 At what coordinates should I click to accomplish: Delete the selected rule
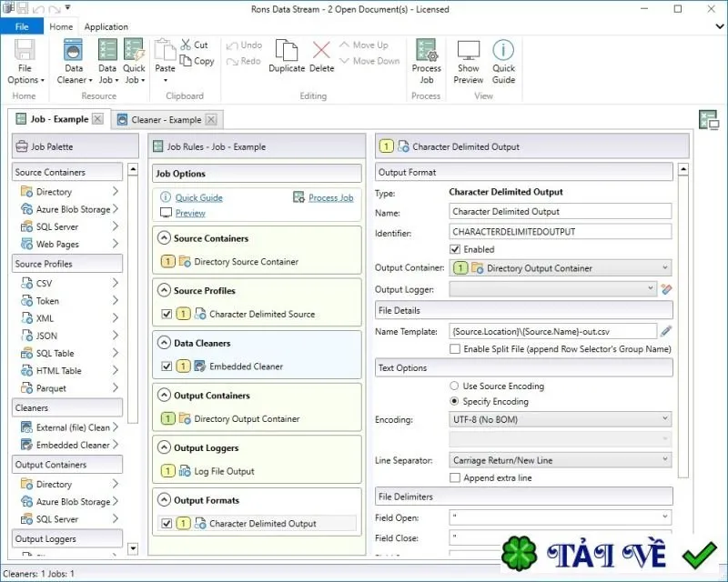pyautogui.click(x=321, y=56)
